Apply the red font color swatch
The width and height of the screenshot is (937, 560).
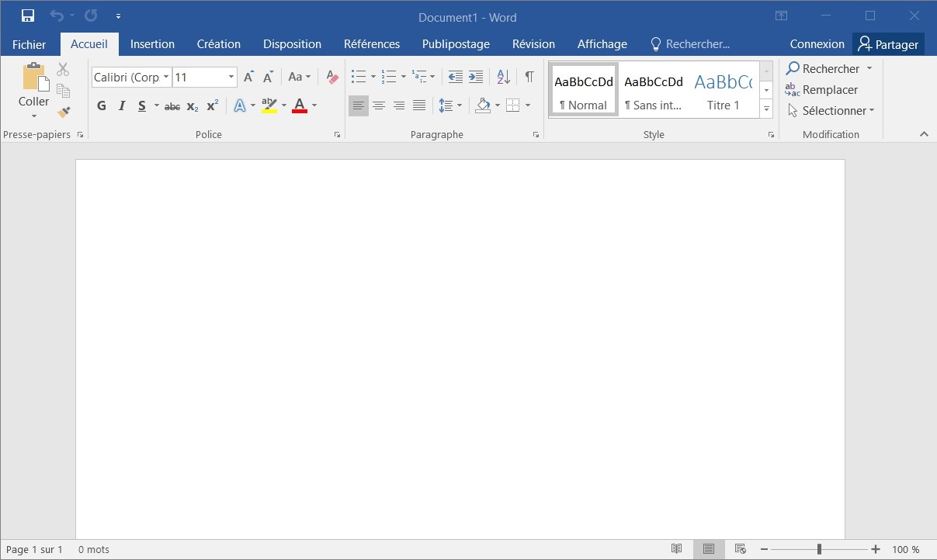(300, 105)
